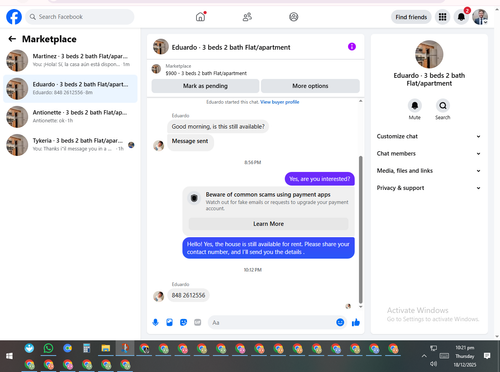
Task: Open the View buyer profile link
Action: [280, 102]
